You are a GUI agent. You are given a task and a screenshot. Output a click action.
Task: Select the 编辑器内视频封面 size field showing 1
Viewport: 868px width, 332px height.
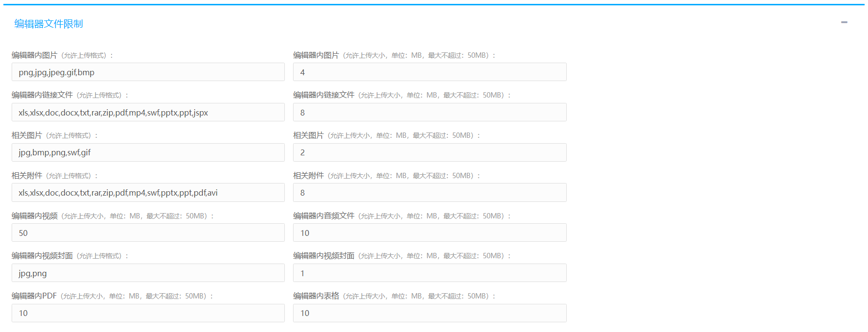[x=429, y=273]
